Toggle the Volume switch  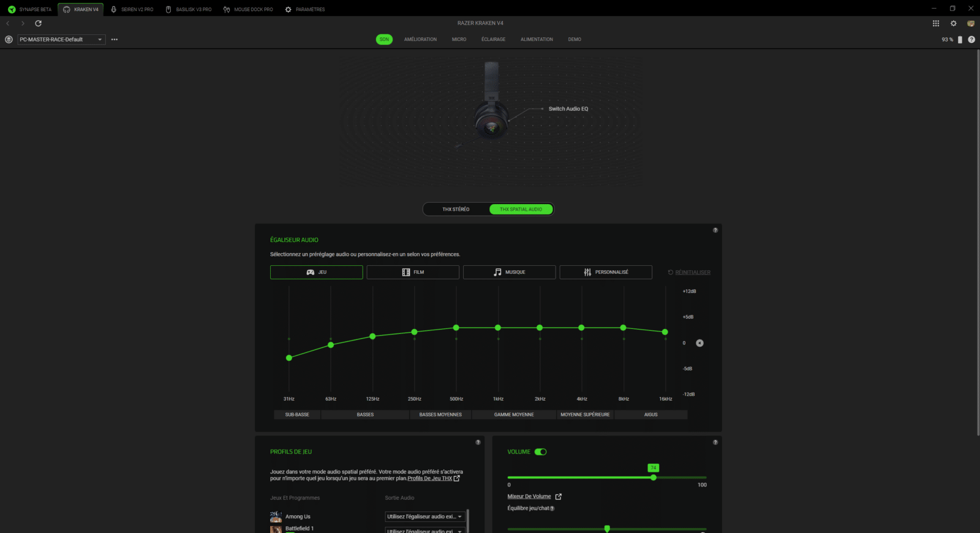540,452
